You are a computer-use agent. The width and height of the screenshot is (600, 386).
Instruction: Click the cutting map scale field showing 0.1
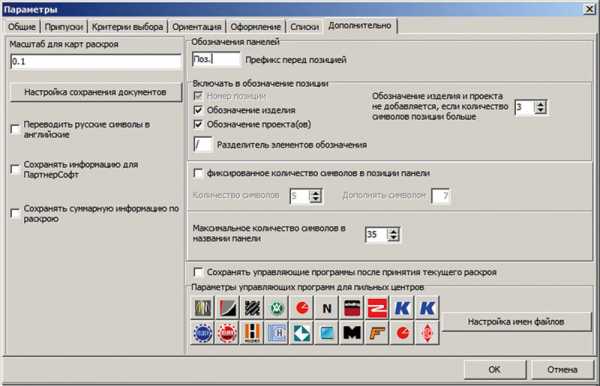point(96,61)
